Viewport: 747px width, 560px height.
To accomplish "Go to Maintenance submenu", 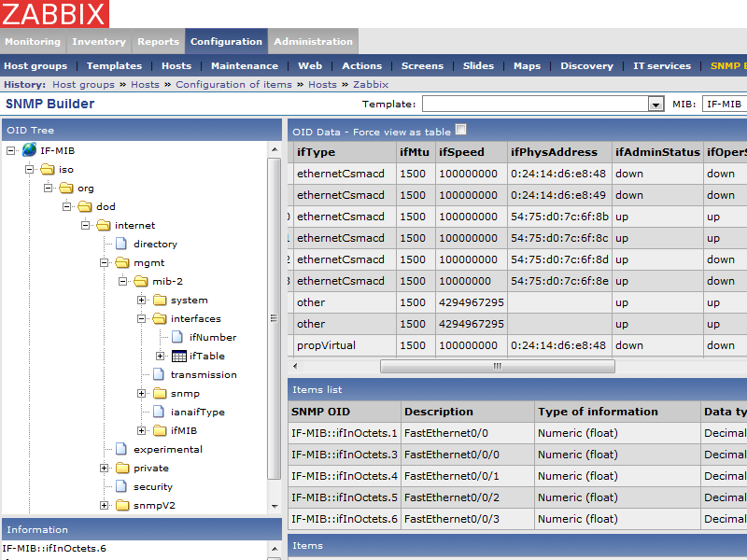I will click(x=245, y=65).
